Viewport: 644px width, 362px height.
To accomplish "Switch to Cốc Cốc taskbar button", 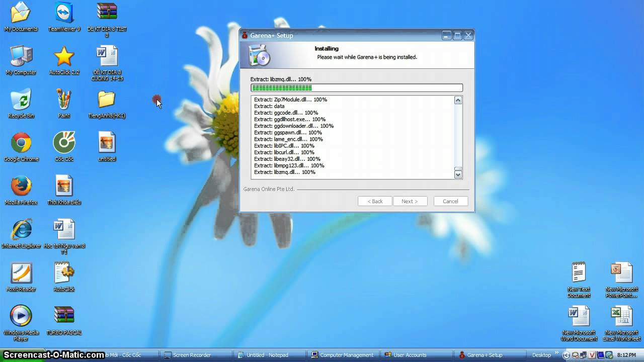I will click(x=123, y=355).
